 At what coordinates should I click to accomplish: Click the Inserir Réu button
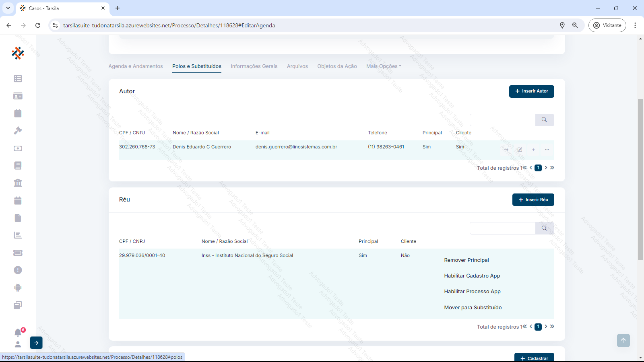(533, 200)
